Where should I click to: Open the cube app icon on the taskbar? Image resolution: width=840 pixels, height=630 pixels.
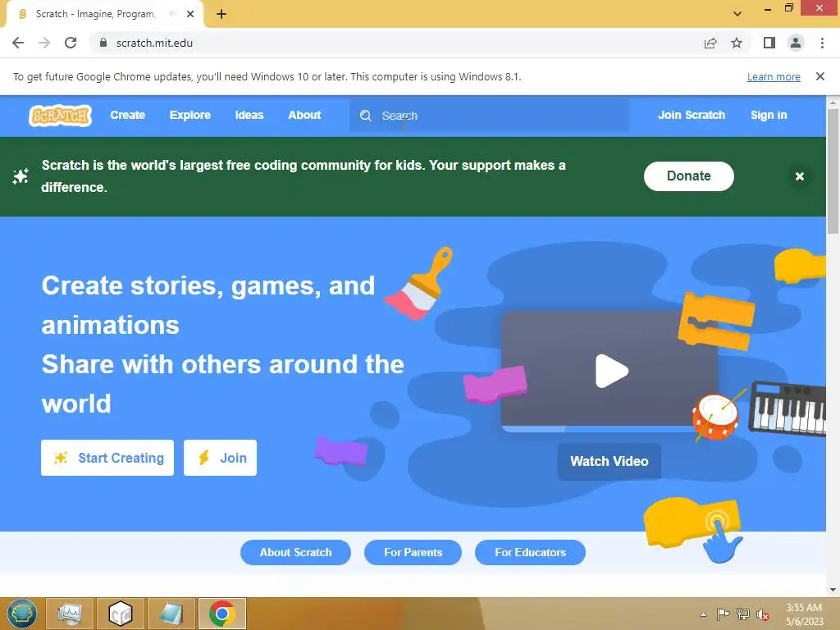(x=121, y=614)
